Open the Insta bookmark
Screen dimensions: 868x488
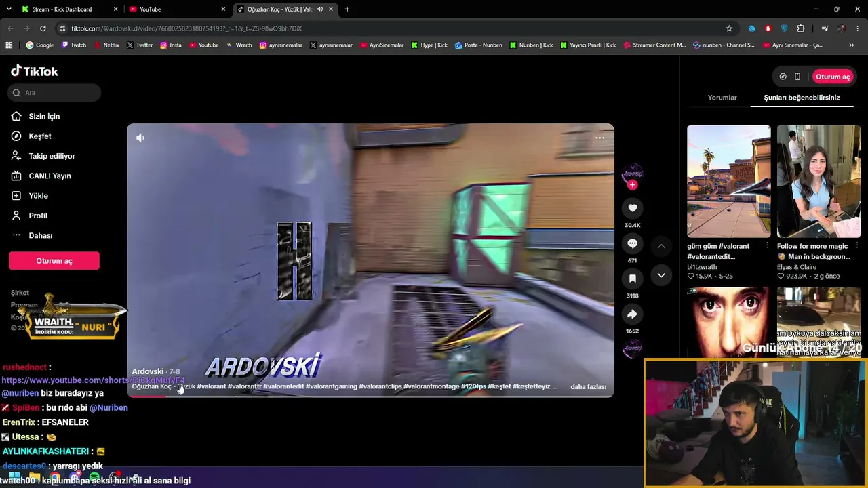click(171, 45)
